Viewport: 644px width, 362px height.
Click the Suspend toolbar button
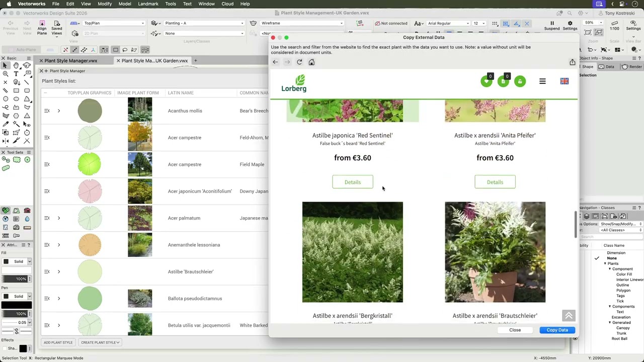[552, 26]
